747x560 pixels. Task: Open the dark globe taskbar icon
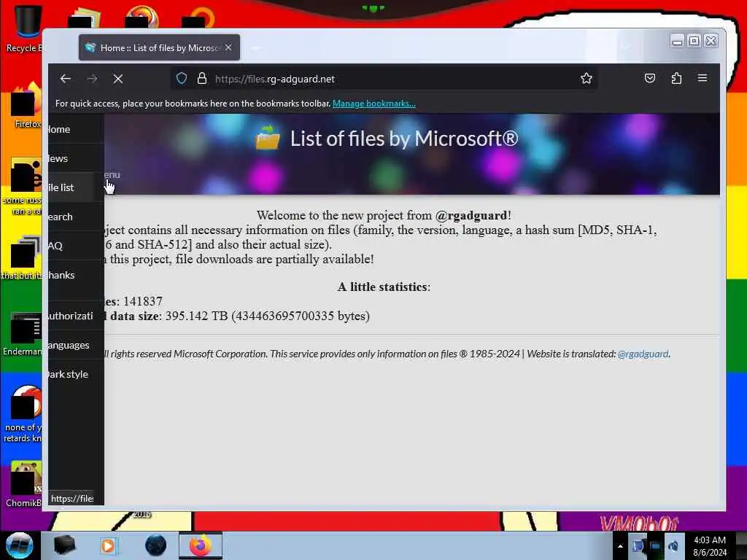(x=155, y=545)
